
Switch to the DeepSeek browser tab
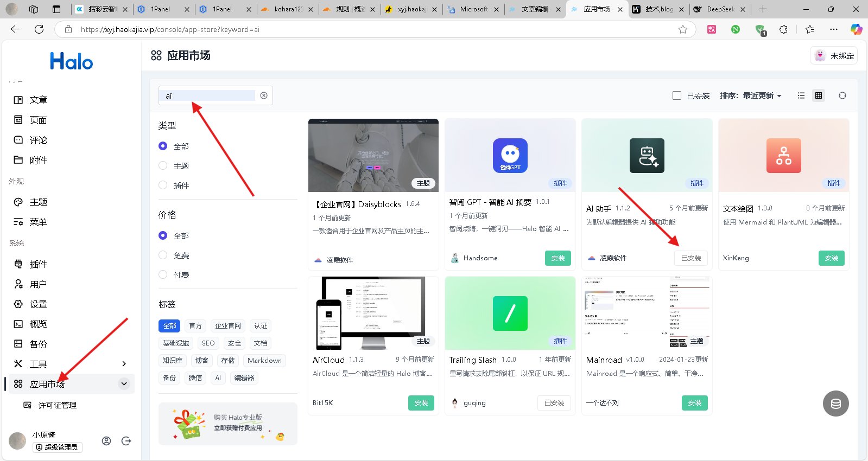pyautogui.click(x=719, y=9)
